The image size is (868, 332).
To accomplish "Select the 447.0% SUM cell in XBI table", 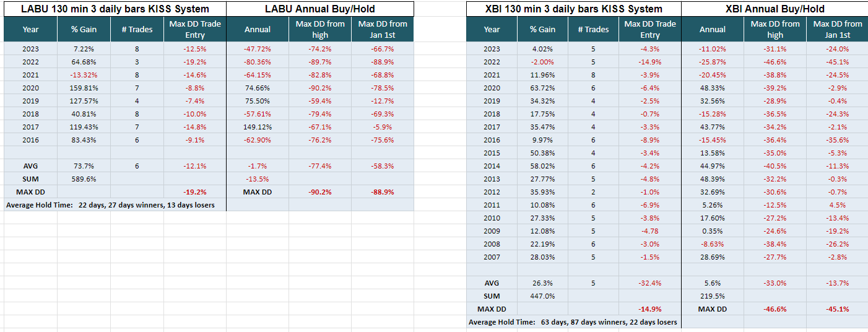I will click(x=543, y=296).
